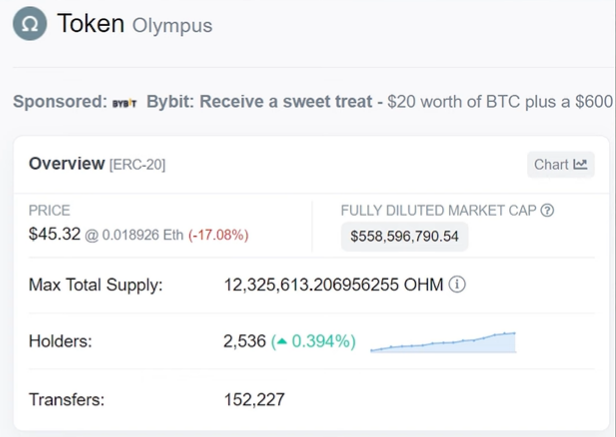Click the Olympus omega token logo
The width and height of the screenshot is (616, 437).
coord(30,24)
